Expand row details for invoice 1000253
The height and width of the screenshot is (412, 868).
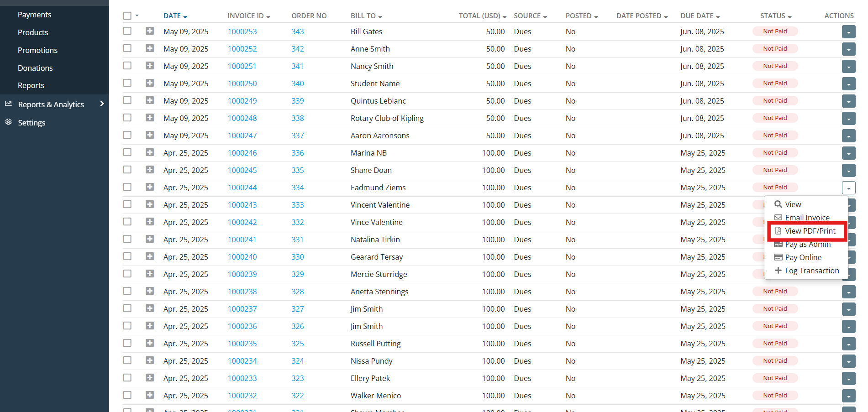(x=150, y=31)
